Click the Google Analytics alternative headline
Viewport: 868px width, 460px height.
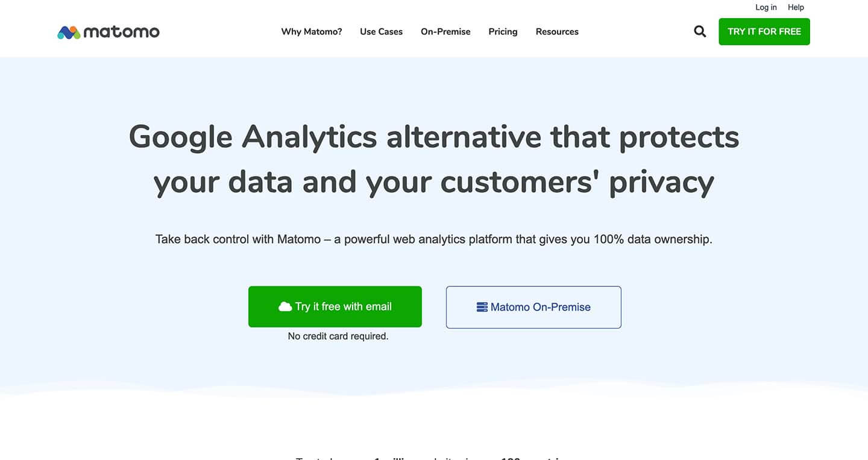coord(434,159)
